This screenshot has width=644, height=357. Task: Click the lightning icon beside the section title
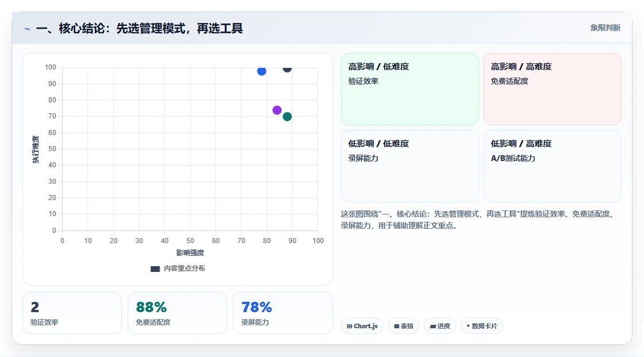pyautogui.click(x=28, y=29)
